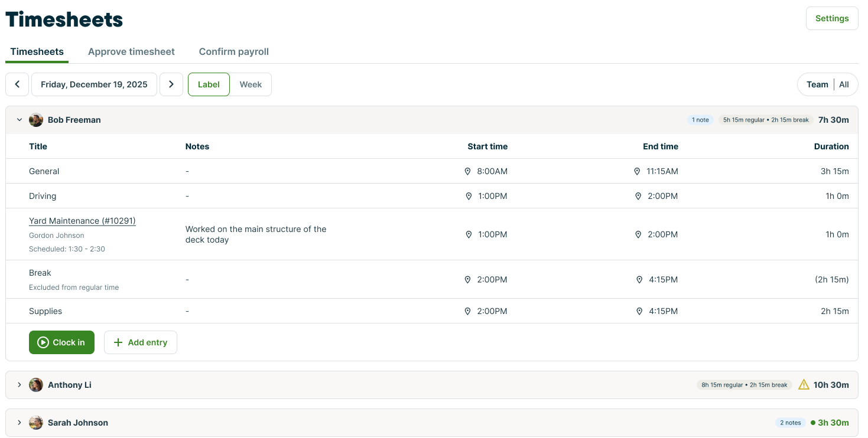Viewport: 868px width, 438px height.
Task: Click the Start time column header
Action: [487, 147]
